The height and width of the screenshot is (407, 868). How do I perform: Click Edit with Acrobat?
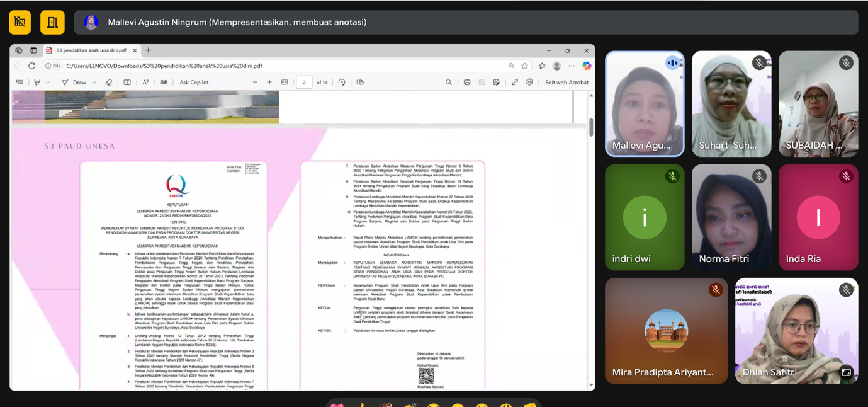(x=566, y=83)
